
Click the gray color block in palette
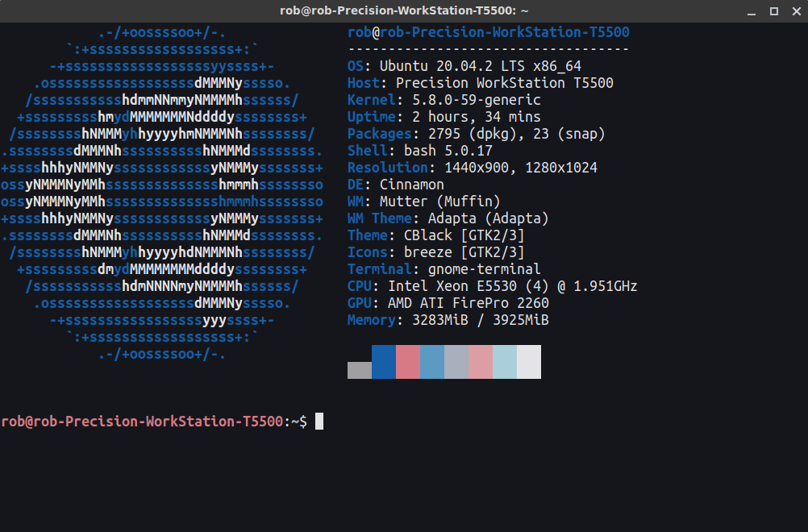click(360, 370)
